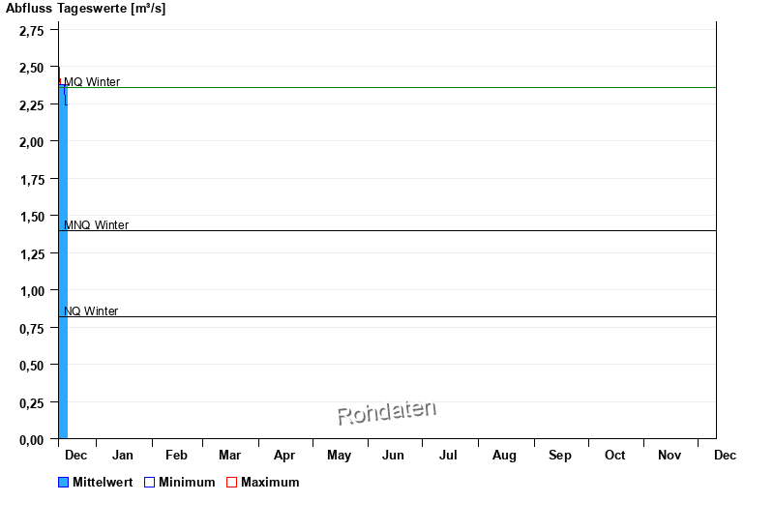Pick the May month axis label
The height and width of the screenshot is (532, 774).
click(339, 456)
